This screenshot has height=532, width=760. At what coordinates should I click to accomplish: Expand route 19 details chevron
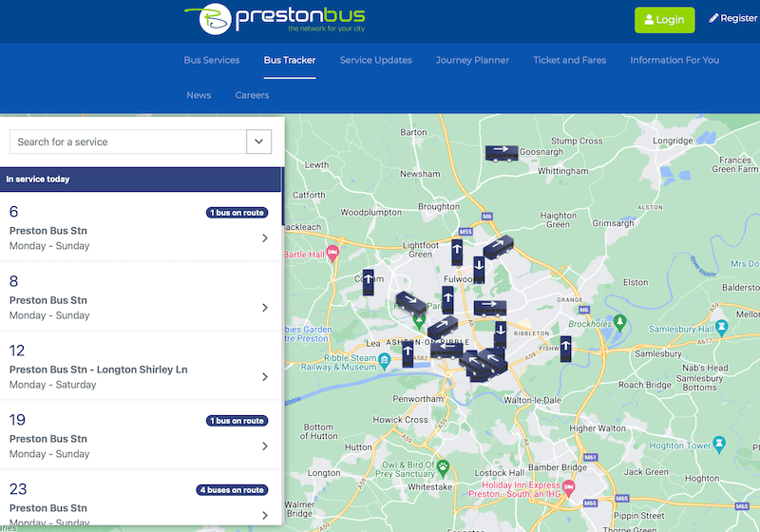(265, 446)
